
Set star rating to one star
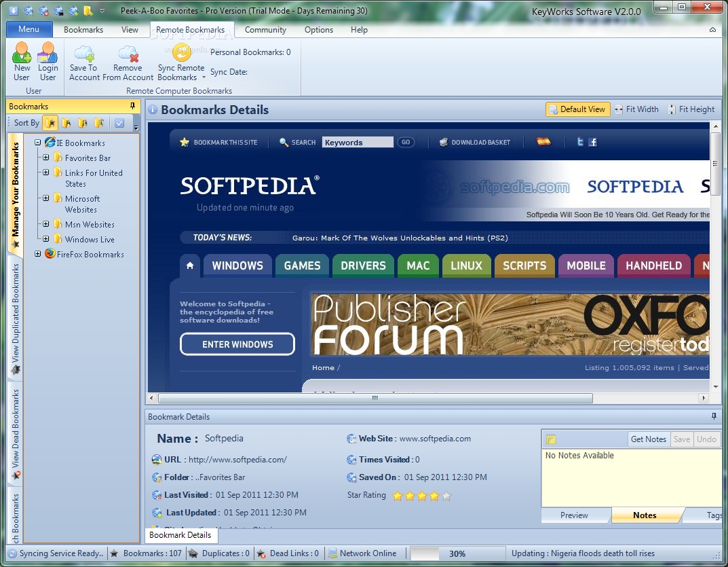(x=398, y=496)
